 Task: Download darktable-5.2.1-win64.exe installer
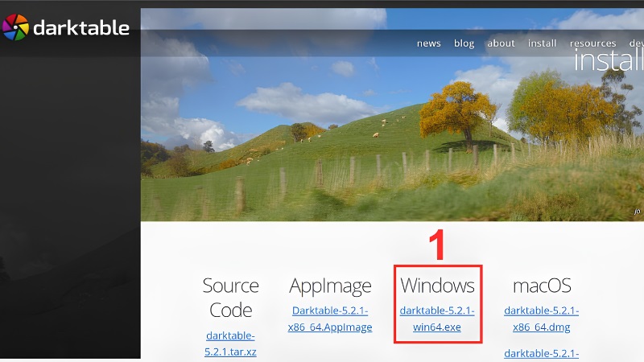(x=437, y=319)
